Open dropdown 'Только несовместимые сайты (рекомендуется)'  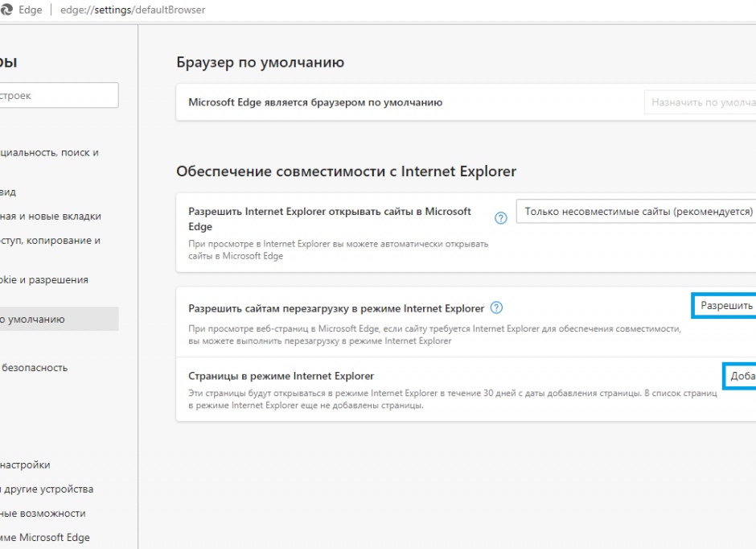coord(636,211)
